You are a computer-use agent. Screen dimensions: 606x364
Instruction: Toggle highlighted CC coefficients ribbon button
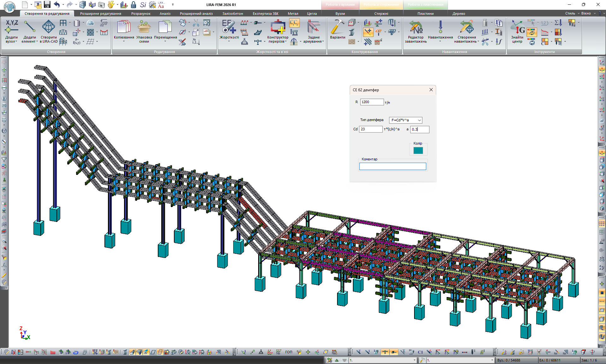coord(294,23)
